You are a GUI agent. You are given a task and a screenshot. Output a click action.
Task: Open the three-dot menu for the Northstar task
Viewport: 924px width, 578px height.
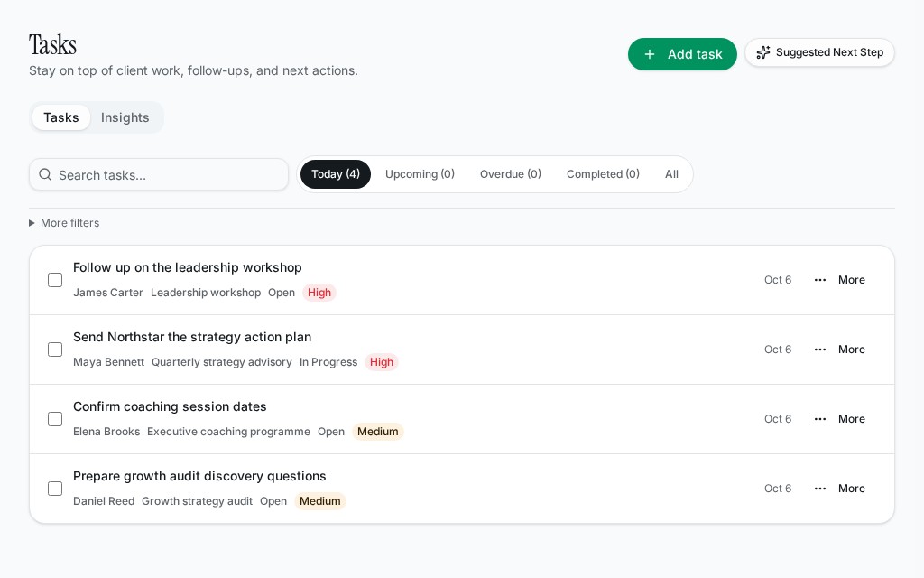819,350
